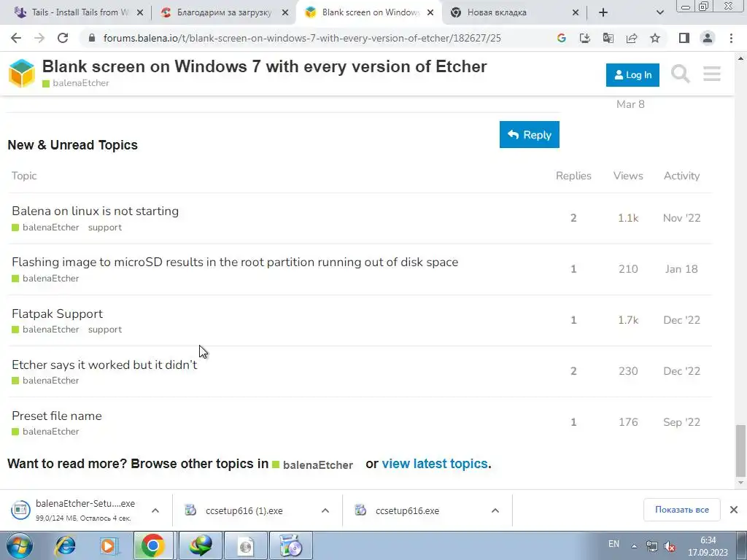Close the Новая вкладка tab
Screen dimensions: 747x560
[576, 13]
